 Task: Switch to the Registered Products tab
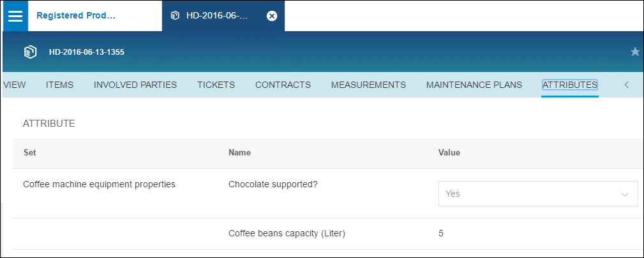pyautogui.click(x=76, y=16)
